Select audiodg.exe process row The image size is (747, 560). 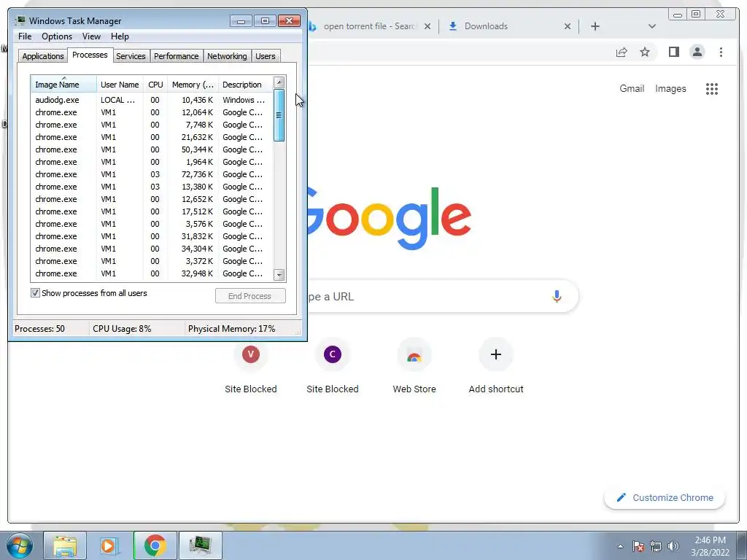152,100
